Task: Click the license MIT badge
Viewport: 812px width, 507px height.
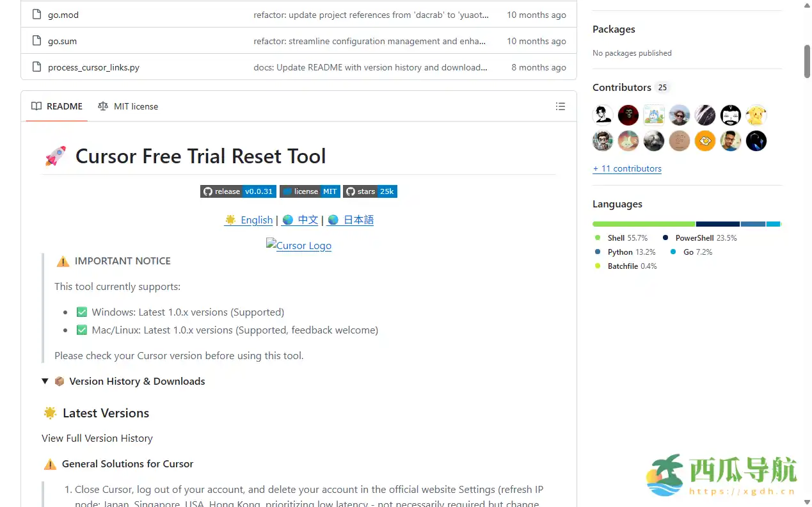Action: 310,191
